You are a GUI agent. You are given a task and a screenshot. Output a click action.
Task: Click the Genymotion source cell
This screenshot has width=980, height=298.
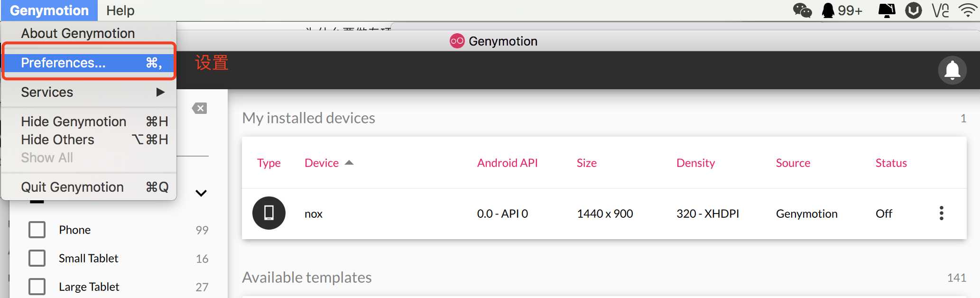tap(806, 214)
